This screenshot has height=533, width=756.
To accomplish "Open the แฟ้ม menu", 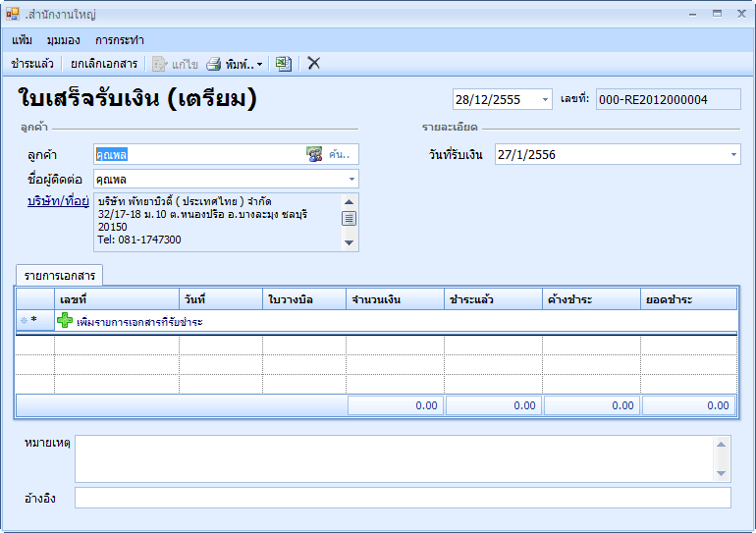I will tap(23, 40).
